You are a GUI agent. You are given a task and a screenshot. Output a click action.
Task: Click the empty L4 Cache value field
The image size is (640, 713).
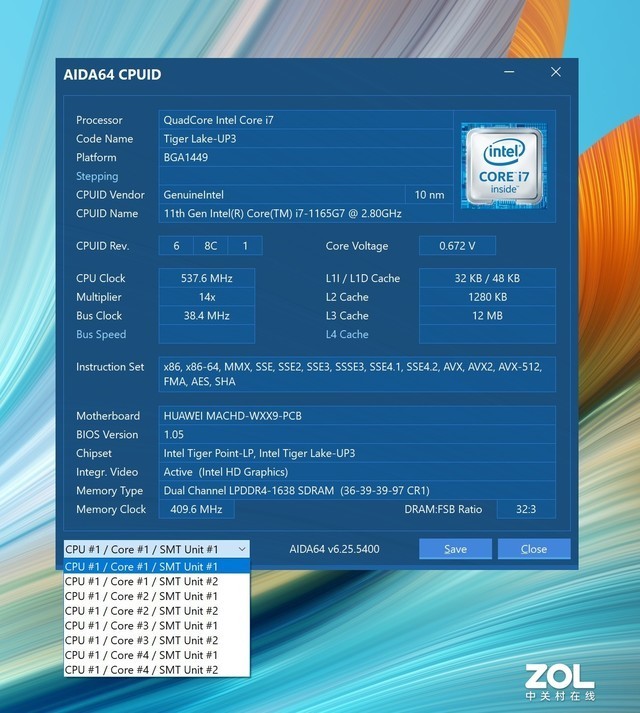[487, 334]
